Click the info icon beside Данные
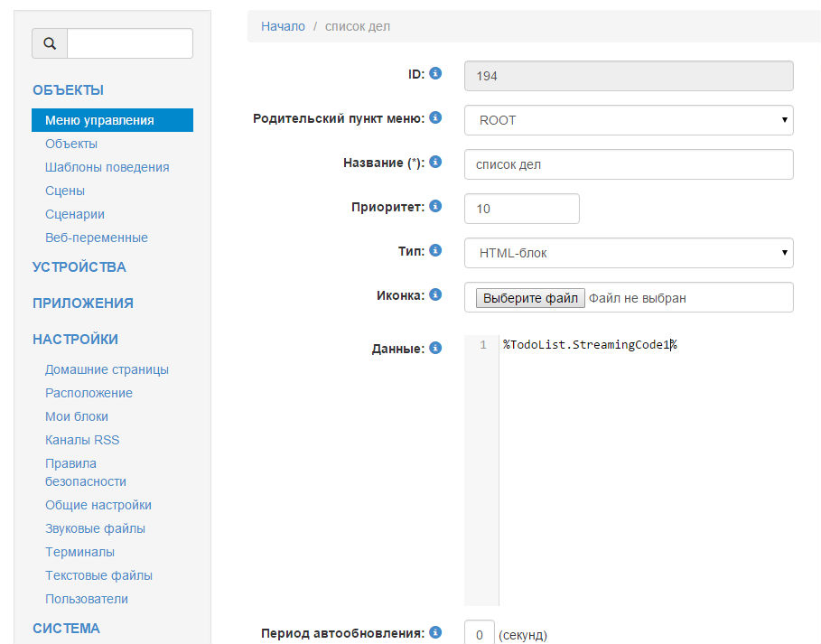This screenshot has width=821, height=644. pos(435,348)
